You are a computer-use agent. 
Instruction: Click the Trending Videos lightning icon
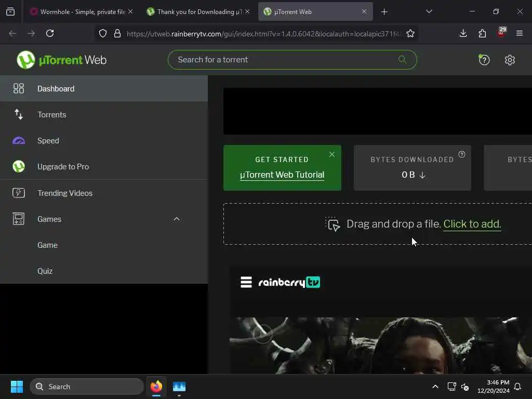(19, 193)
